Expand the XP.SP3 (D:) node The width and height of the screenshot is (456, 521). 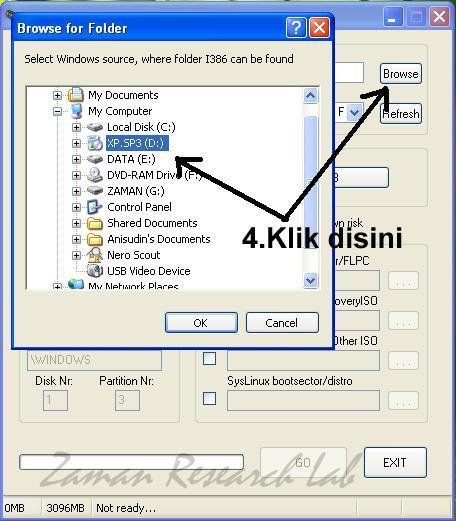(76, 143)
